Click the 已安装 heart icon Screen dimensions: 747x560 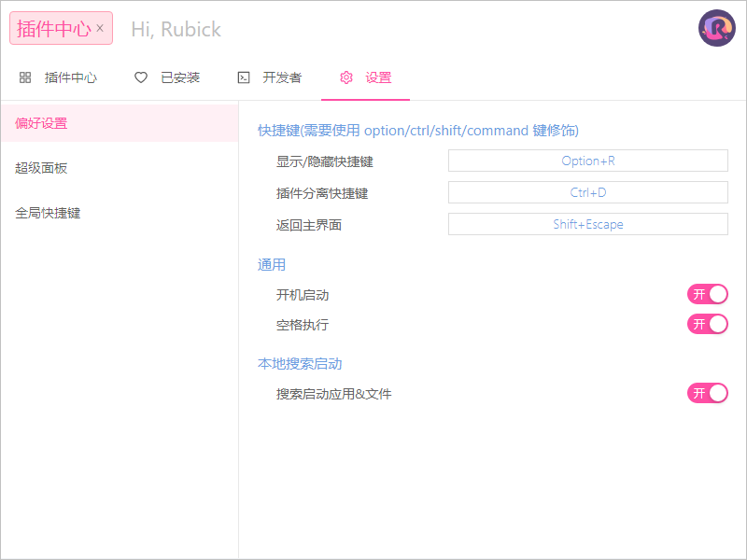tap(141, 77)
